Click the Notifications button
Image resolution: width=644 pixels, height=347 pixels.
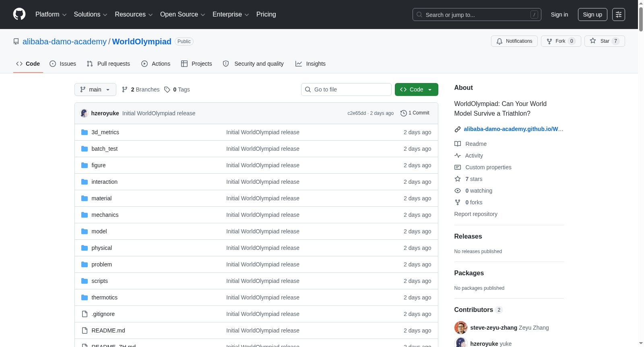click(514, 41)
